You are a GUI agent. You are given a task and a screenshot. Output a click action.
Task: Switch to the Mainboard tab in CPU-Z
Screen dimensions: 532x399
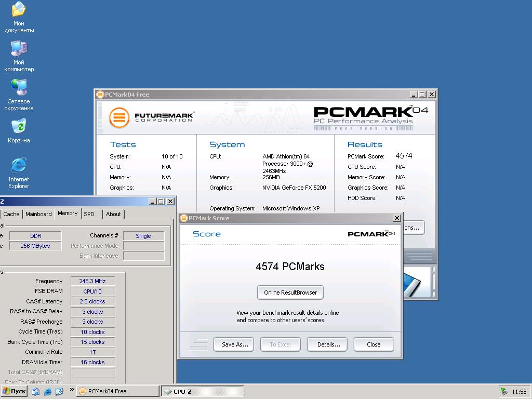[x=38, y=214]
